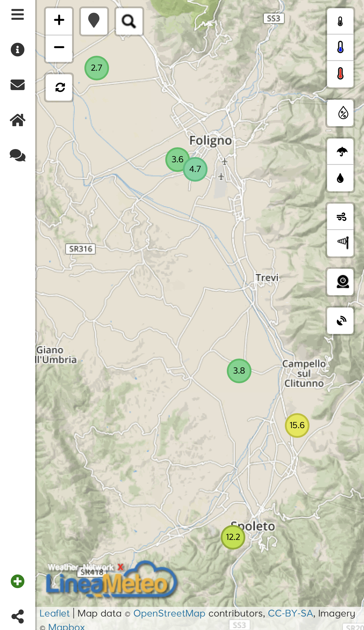The height and width of the screenshot is (630, 364).
Task: Open the OpenStreetMap attribution link
Action: click(x=169, y=613)
